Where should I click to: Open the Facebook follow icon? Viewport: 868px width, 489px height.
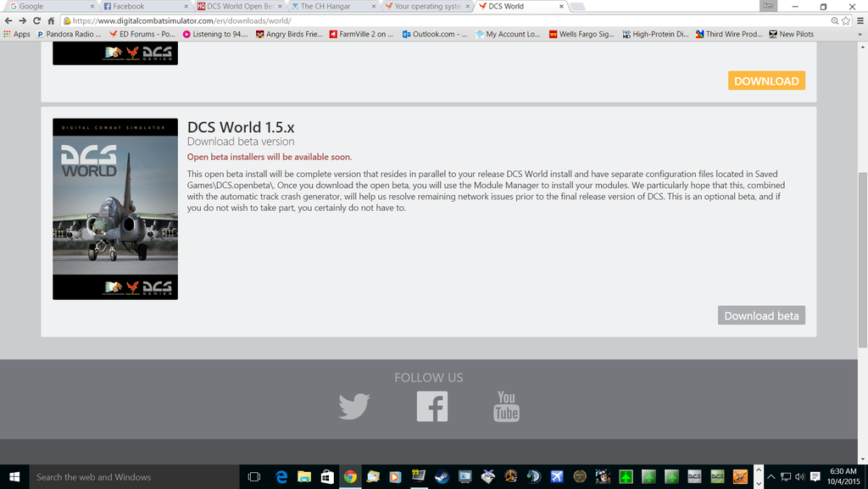tap(432, 407)
